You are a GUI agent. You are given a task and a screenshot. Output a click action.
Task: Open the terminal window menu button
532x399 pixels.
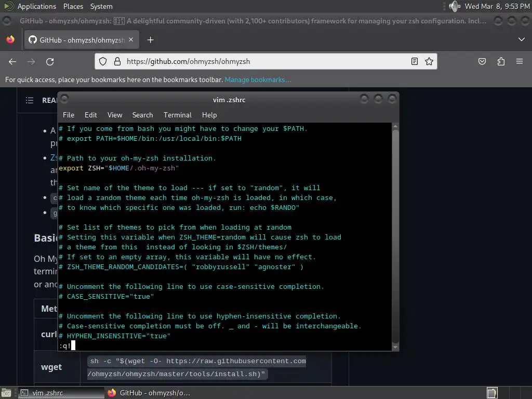coord(64,99)
